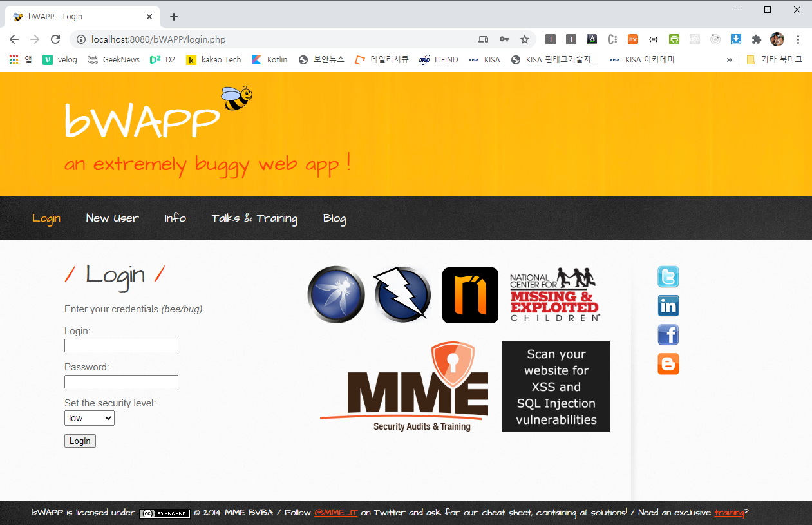Open the Chrome profile avatar

[777, 39]
